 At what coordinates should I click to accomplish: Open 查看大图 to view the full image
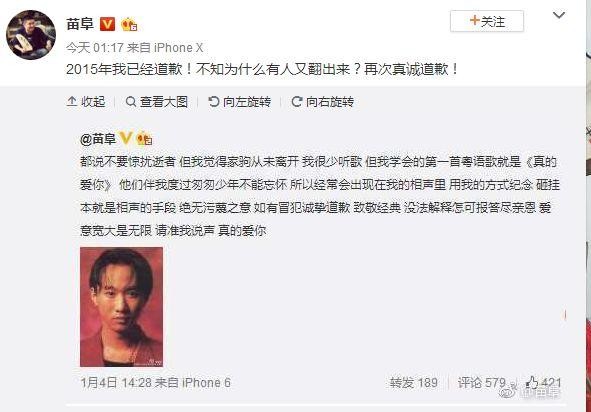click(x=157, y=102)
